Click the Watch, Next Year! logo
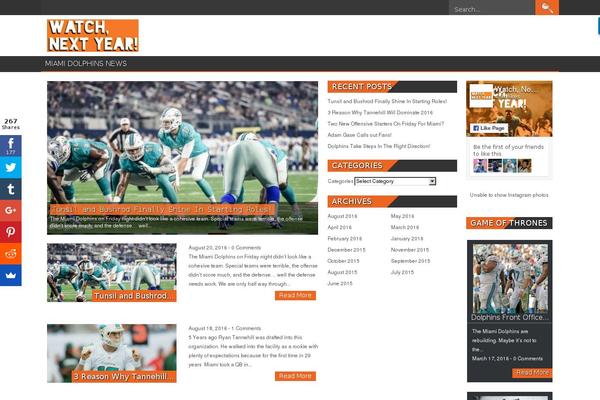600x400 pixels. [x=93, y=35]
